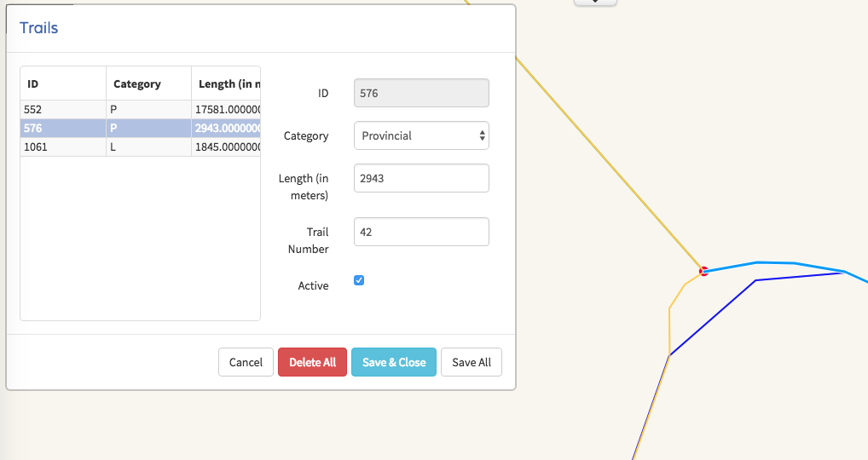Focus the Trail Number field
The width and height of the screenshot is (868, 460).
[421, 232]
